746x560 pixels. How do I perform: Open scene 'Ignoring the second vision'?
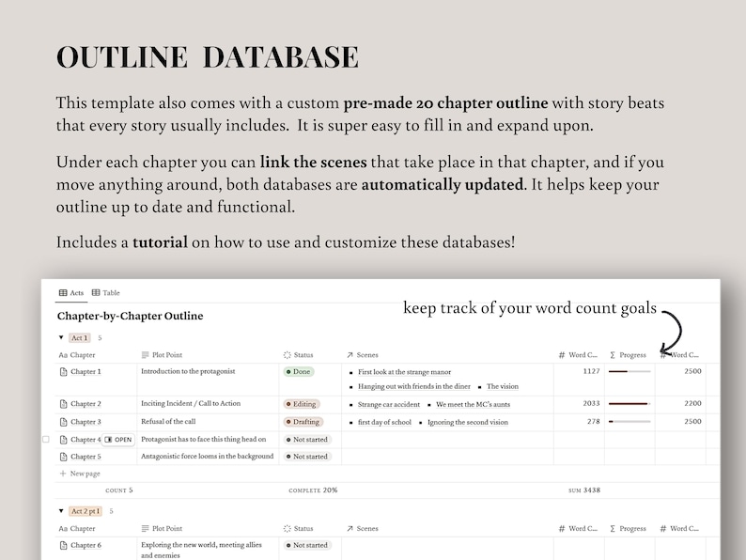click(x=468, y=422)
